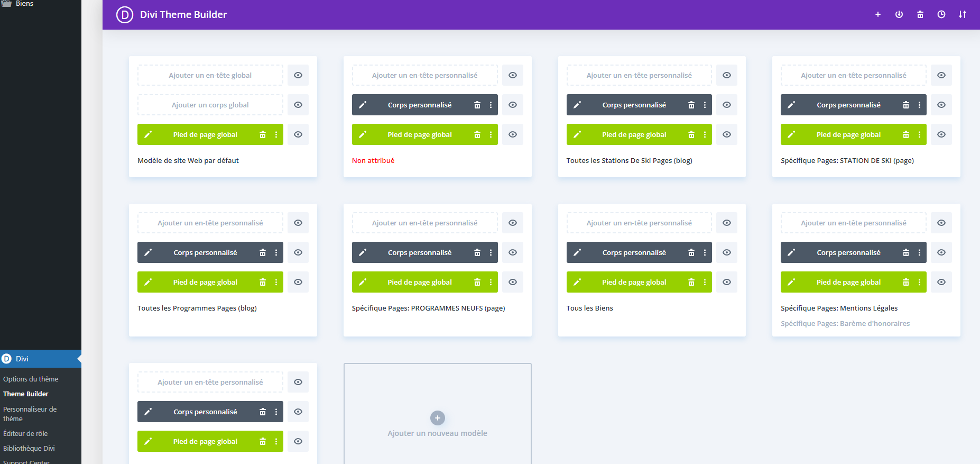Select Theme Builder in sidebar submenu
This screenshot has width=980, height=464.
(x=26, y=394)
